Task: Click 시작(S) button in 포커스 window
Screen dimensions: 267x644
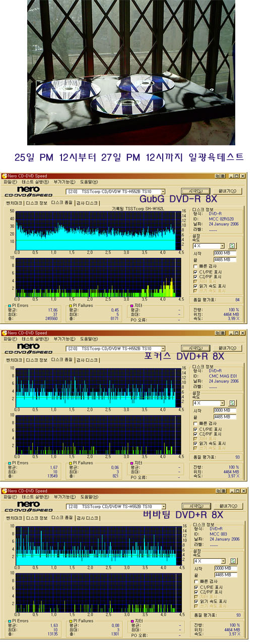Action: pos(195,349)
